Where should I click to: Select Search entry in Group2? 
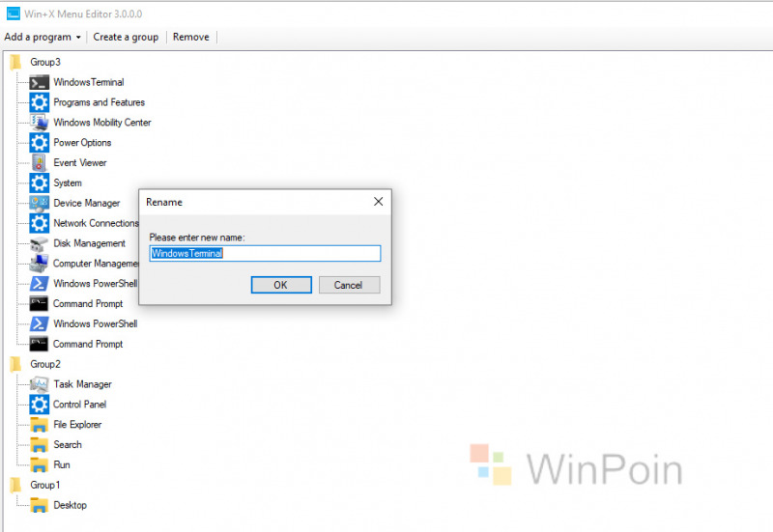click(68, 445)
